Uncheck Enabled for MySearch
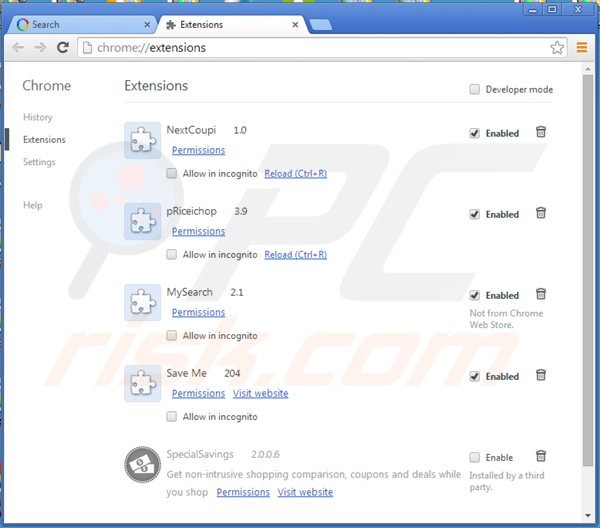This screenshot has width=600, height=528. tap(474, 295)
